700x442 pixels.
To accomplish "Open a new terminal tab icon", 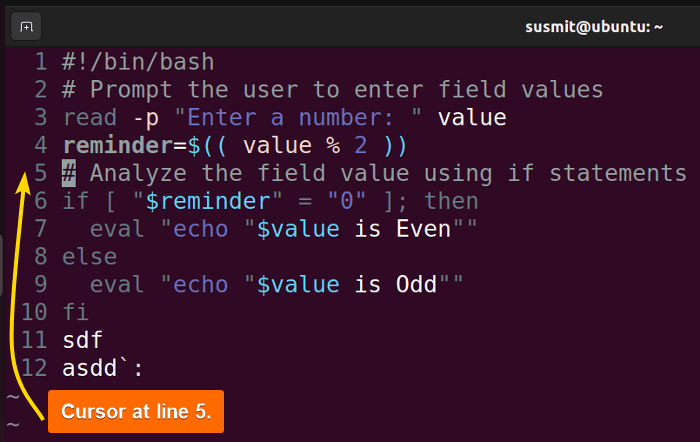I will [26, 27].
